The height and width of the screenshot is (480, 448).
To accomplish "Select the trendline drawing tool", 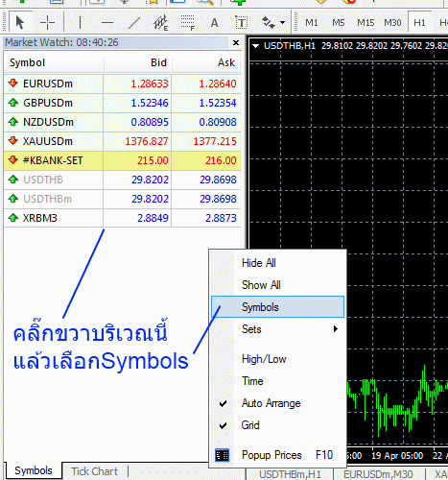I will 134,23.
